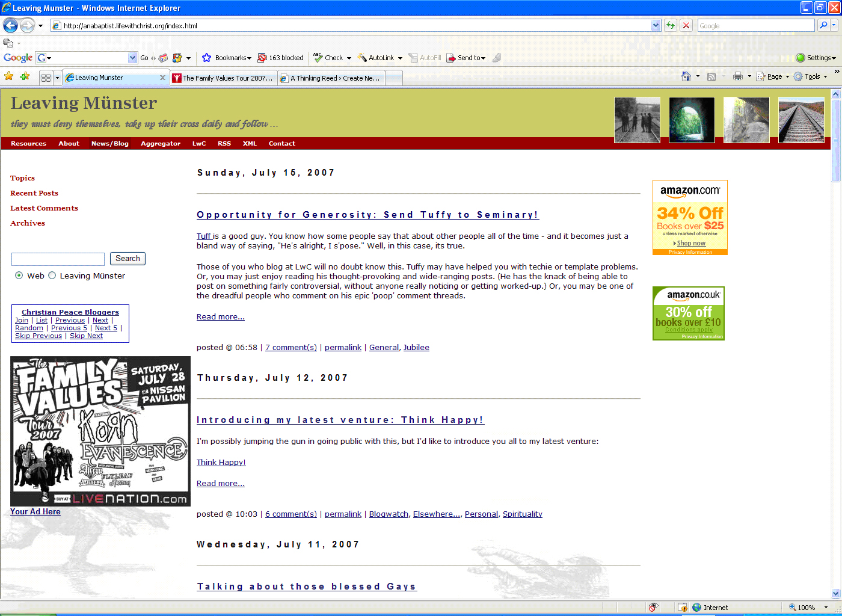Expand the address bar URL dropdown
The width and height of the screenshot is (842, 616).
pyautogui.click(x=656, y=25)
